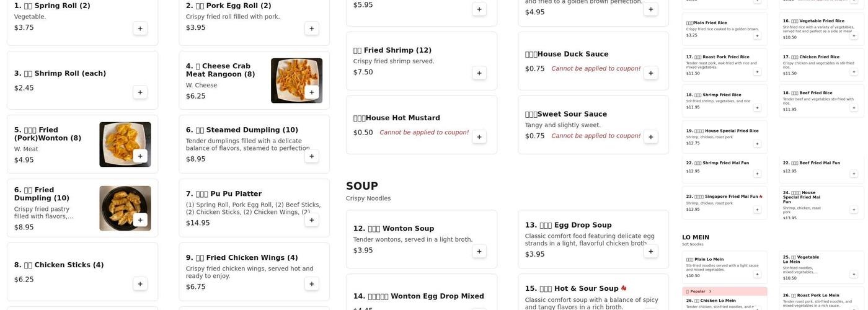
Task: Add Steamed Dumpling (10) to order
Action: click(312, 156)
